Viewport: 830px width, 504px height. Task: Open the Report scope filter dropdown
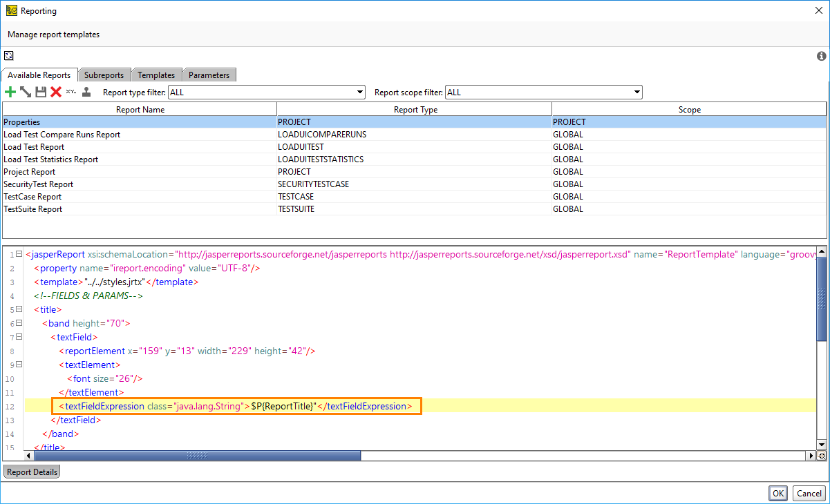(636, 92)
